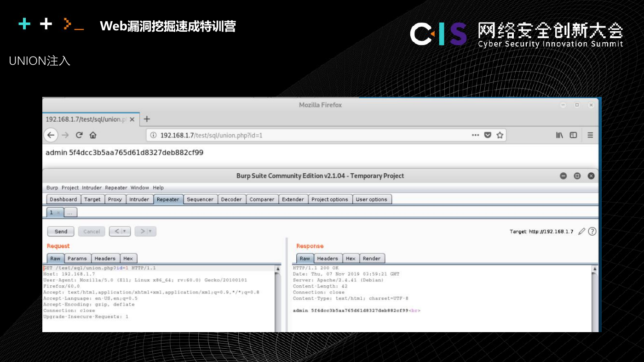Add new Repeater tab with ellipsis
644x362 pixels.
coord(70,213)
